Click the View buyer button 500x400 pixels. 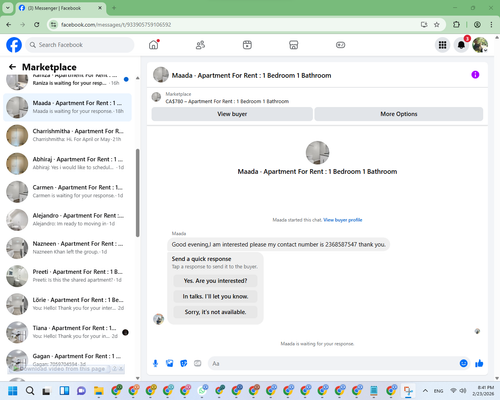[232, 114]
